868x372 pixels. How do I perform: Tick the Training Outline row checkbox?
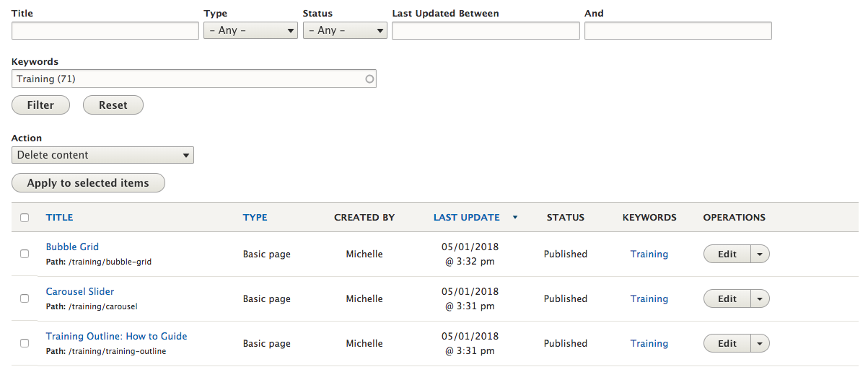pos(25,343)
